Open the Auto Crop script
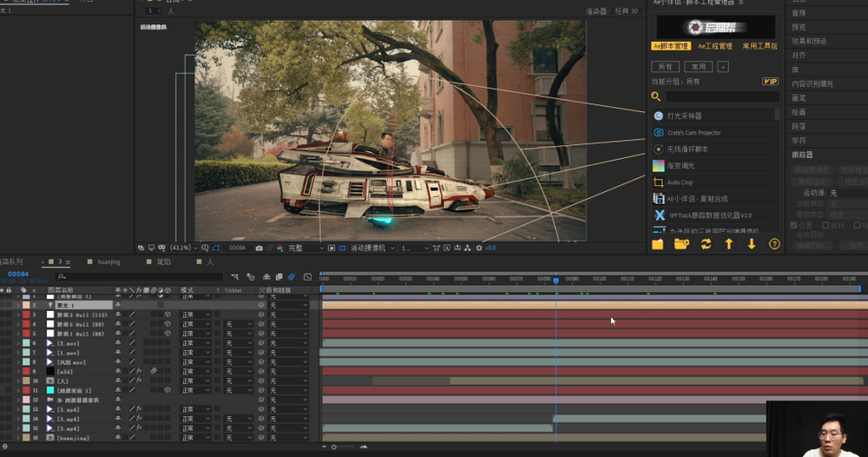This screenshot has width=868, height=457. (x=680, y=182)
